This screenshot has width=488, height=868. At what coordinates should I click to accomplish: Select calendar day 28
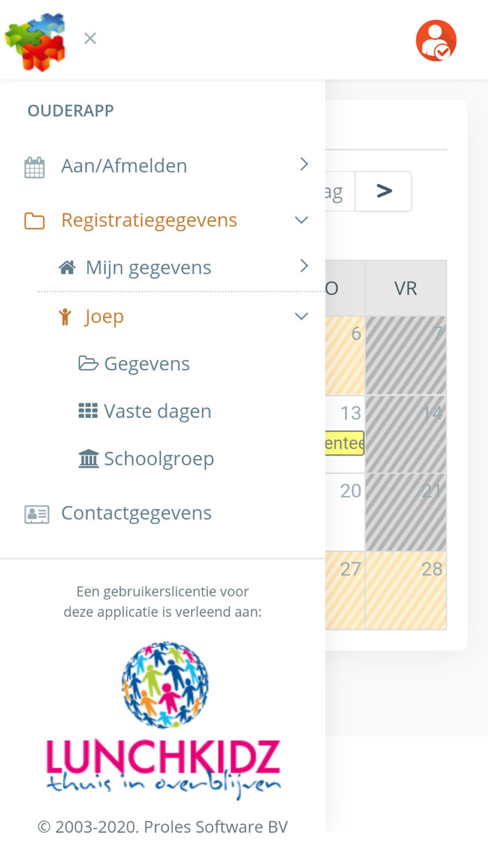click(x=406, y=590)
